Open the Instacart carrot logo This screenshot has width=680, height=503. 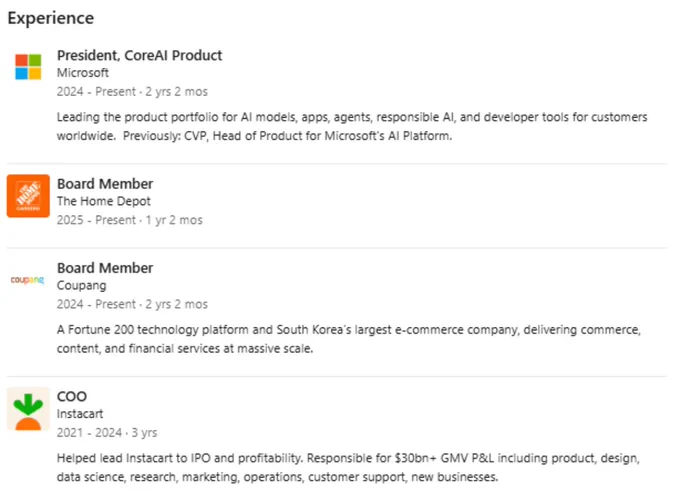[x=28, y=409]
